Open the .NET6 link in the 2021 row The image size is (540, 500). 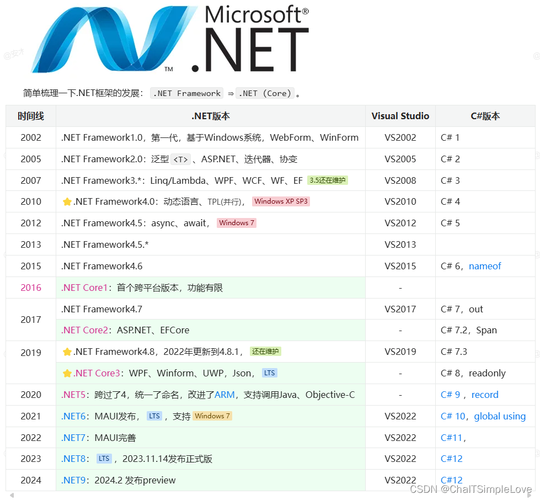point(73,416)
